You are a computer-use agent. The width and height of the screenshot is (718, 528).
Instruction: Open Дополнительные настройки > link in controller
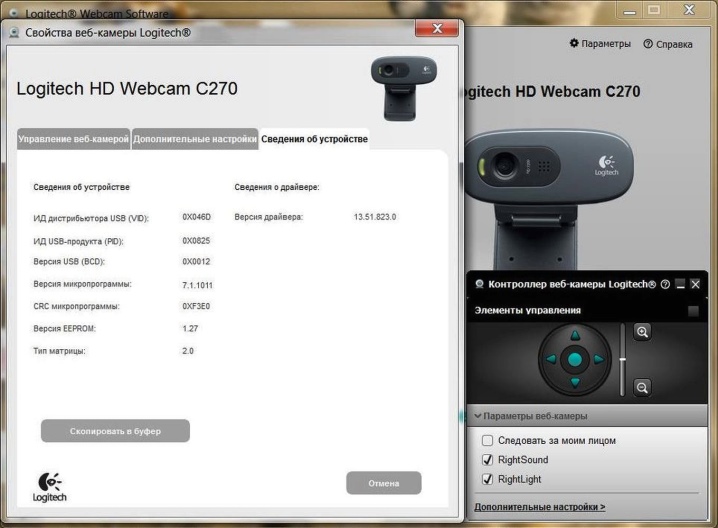(539, 507)
